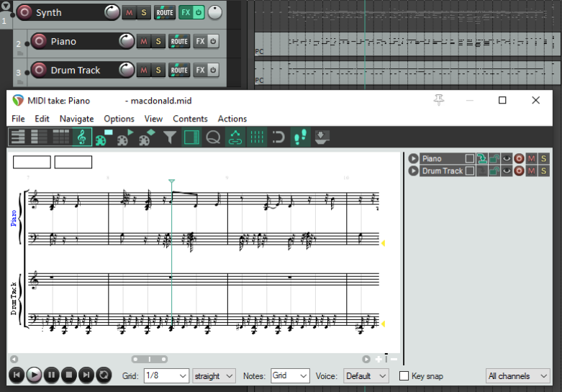The image size is (562, 392).
Task: Open the Contents menu
Action: (x=190, y=119)
